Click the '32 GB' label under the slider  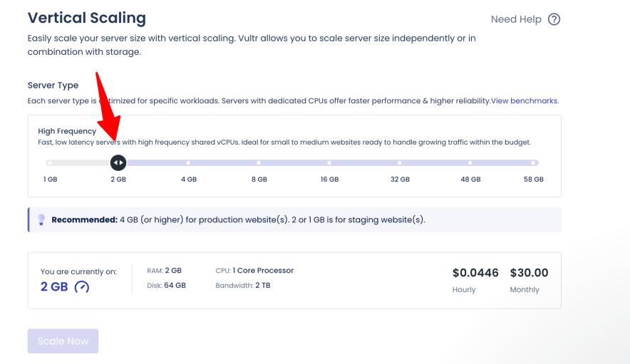pyautogui.click(x=401, y=180)
